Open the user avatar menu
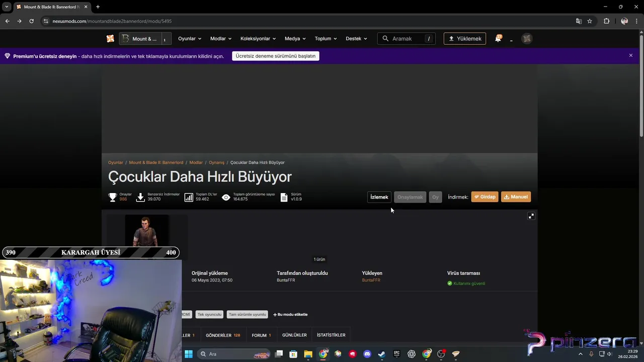 click(527, 39)
